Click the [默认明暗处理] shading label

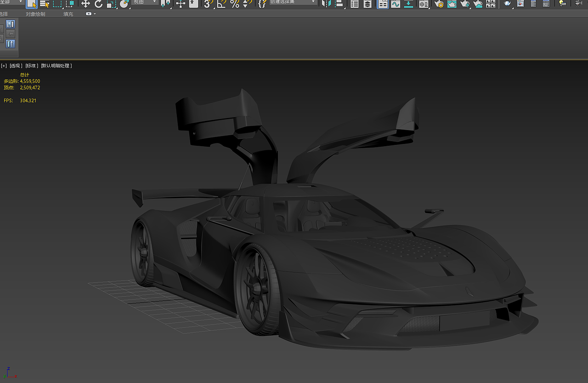pos(56,66)
